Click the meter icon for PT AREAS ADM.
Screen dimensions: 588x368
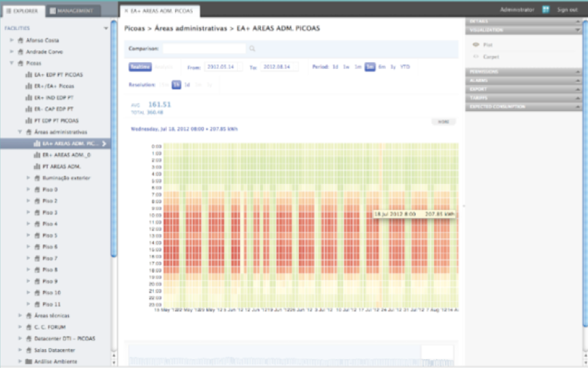pyautogui.click(x=37, y=166)
